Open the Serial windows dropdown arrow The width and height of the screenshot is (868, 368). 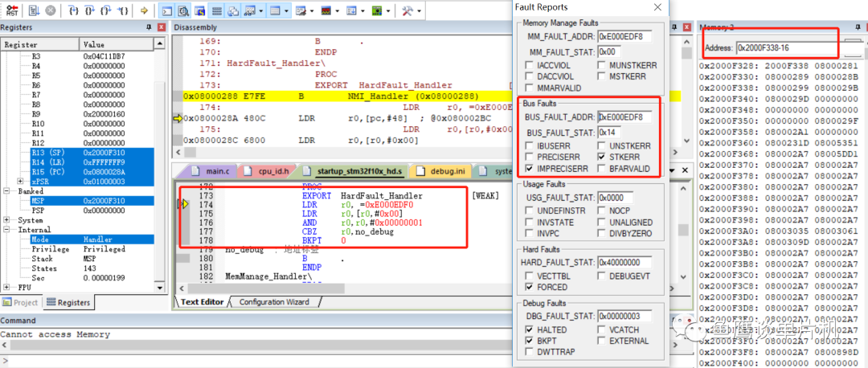[x=312, y=10]
